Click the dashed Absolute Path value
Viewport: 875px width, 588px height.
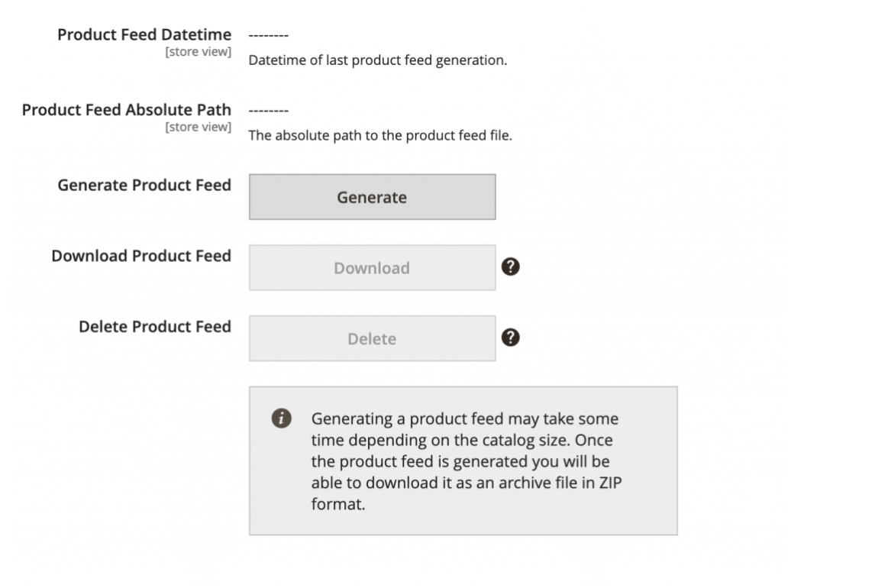[x=269, y=111]
